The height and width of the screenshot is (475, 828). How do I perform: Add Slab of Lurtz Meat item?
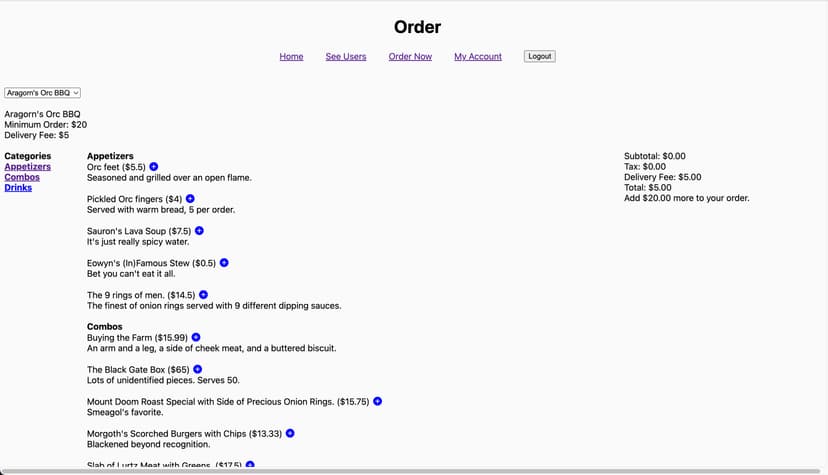click(250, 465)
